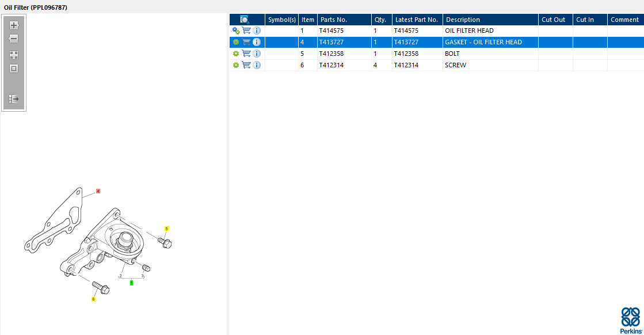Click green gear icon on BOLT row
This screenshot has width=644, height=335.
click(236, 54)
